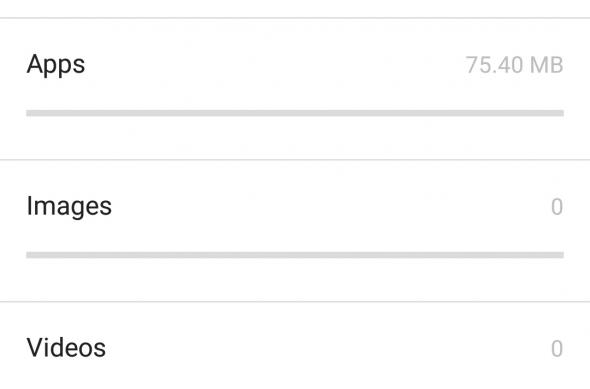This screenshot has width=590, height=389.
Task: Click the starting end of Apps usage bar
Action: pyautogui.click(x=30, y=113)
